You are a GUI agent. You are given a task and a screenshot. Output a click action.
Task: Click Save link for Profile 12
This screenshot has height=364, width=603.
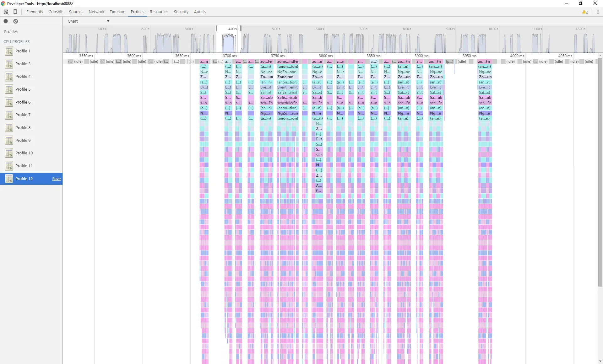56,179
